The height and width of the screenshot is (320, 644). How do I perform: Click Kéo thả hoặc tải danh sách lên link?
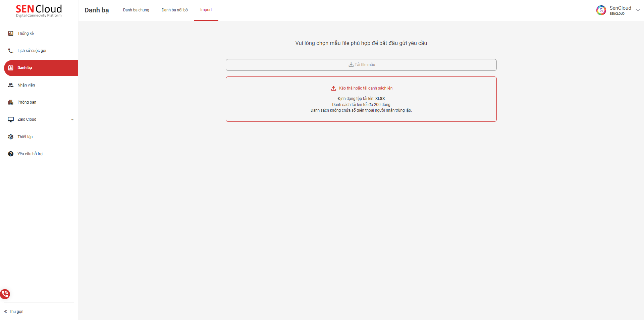point(366,88)
